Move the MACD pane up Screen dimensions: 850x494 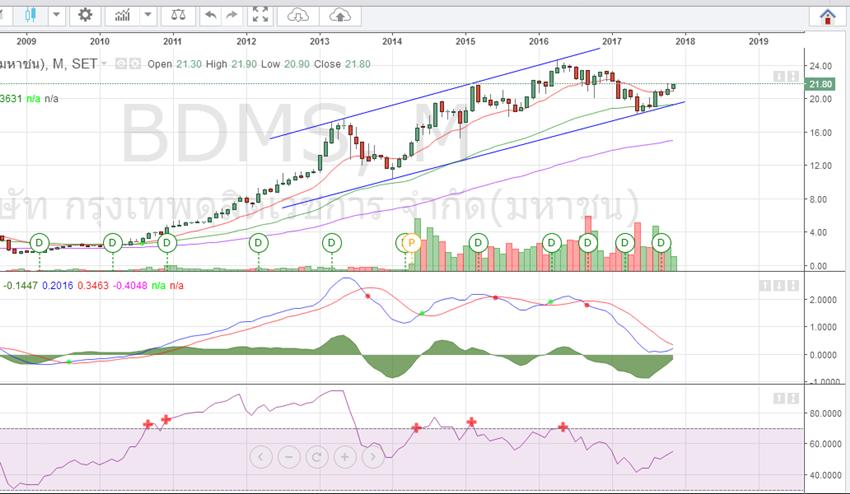[765, 285]
